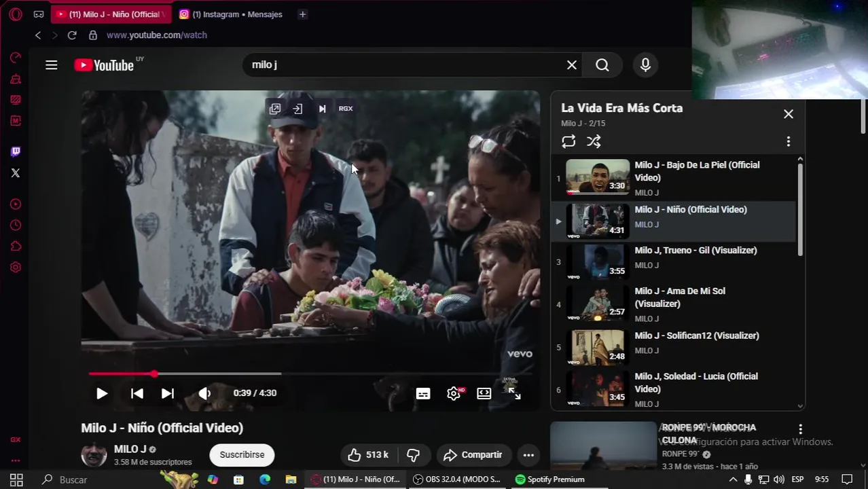
Task: Open the X (Twitter) sidebar panel
Action: [16, 173]
